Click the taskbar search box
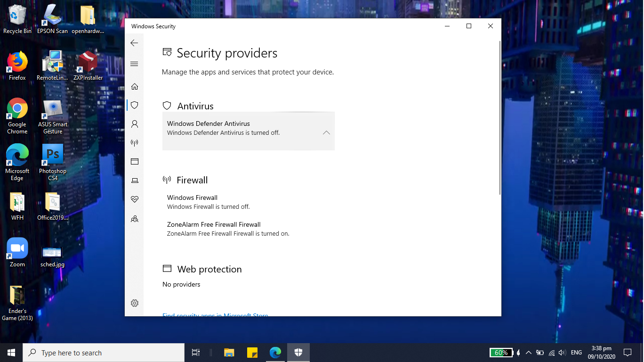The image size is (644, 362). pos(104,353)
